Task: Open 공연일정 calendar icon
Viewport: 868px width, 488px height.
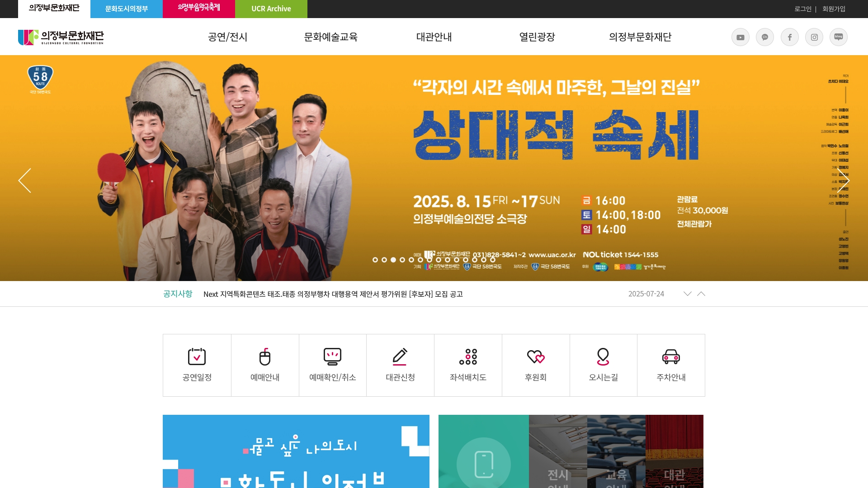Action: coord(197,357)
